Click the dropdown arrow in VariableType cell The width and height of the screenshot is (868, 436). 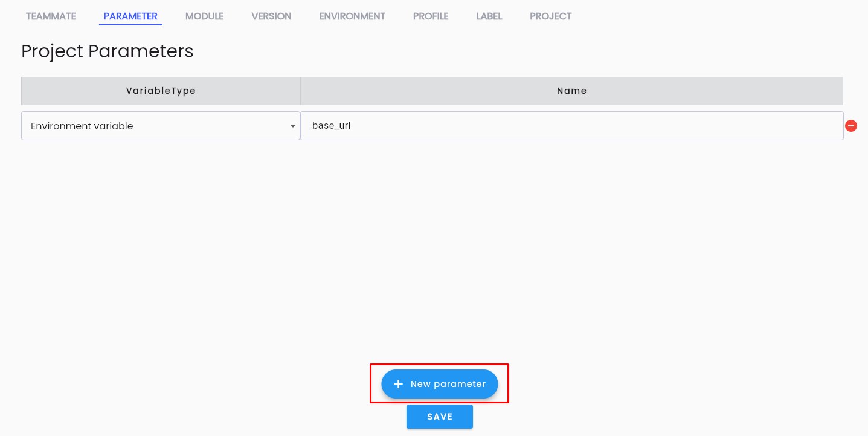[292, 126]
